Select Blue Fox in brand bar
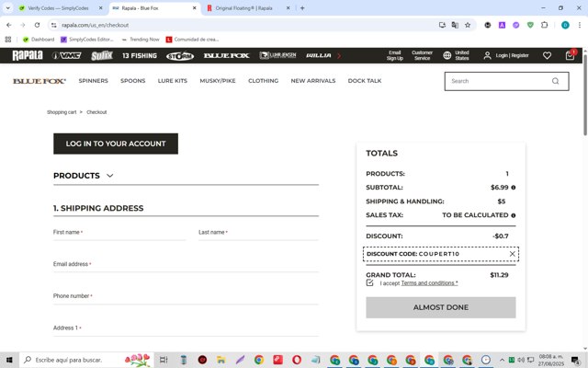 [x=226, y=55]
